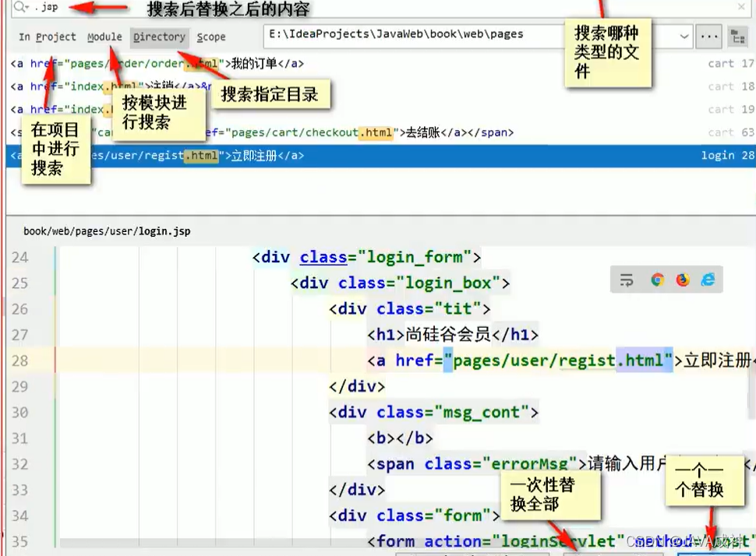Click the login_box div line
Image resolution: width=756 pixels, height=556 pixels.
[x=400, y=283]
